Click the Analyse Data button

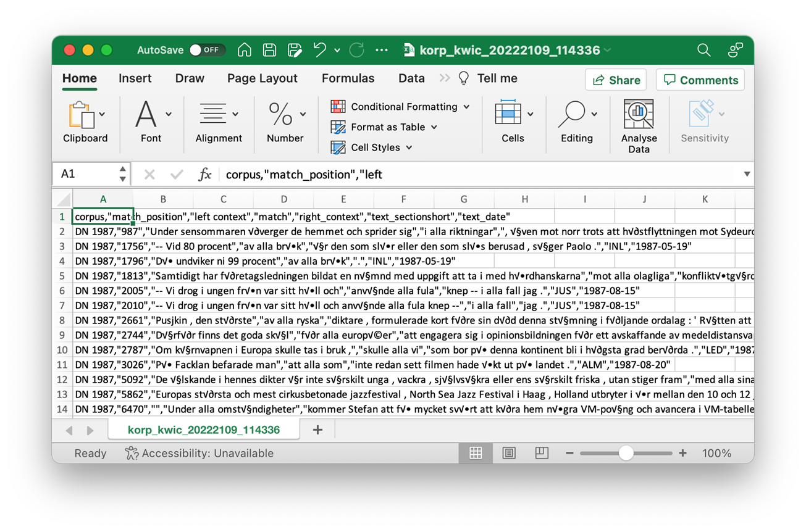pyautogui.click(x=639, y=126)
